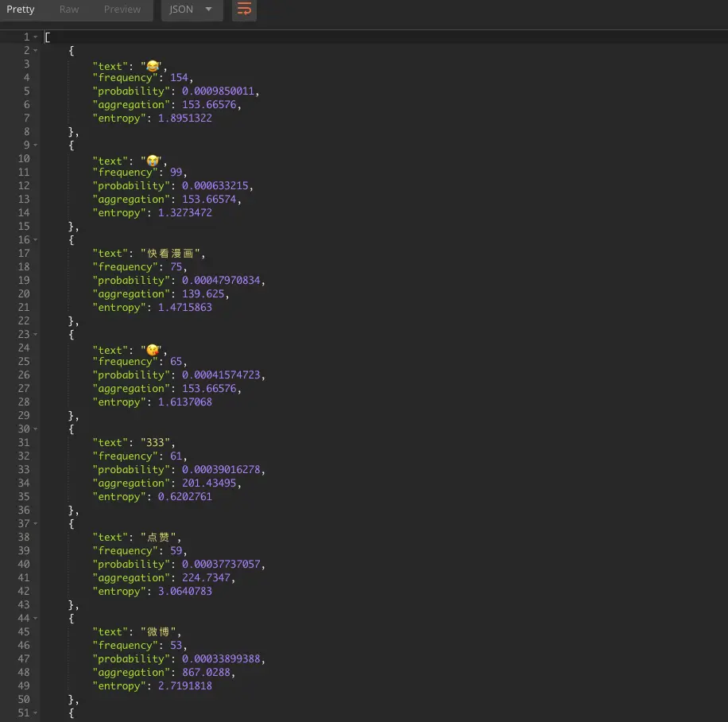Click the frequency value 53
Image resolution: width=728 pixels, height=722 pixels.
coord(176,646)
